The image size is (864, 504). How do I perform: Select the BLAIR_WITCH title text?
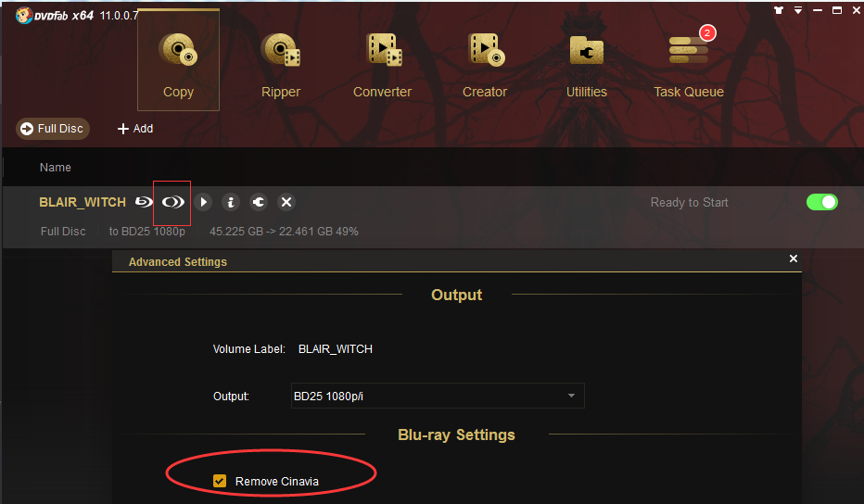(83, 202)
